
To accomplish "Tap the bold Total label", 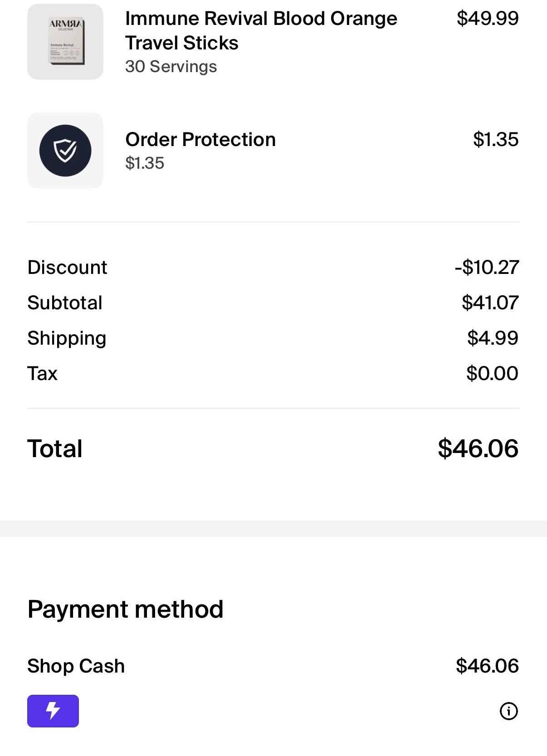I will (x=55, y=449).
